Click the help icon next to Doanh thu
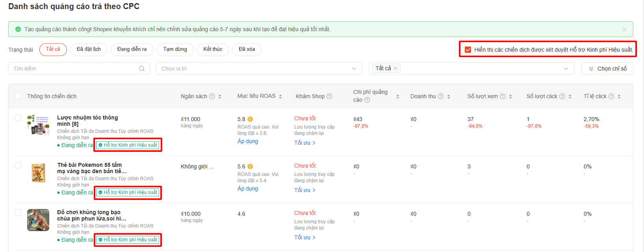The height and width of the screenshot is (252, 644). point(441,96)
